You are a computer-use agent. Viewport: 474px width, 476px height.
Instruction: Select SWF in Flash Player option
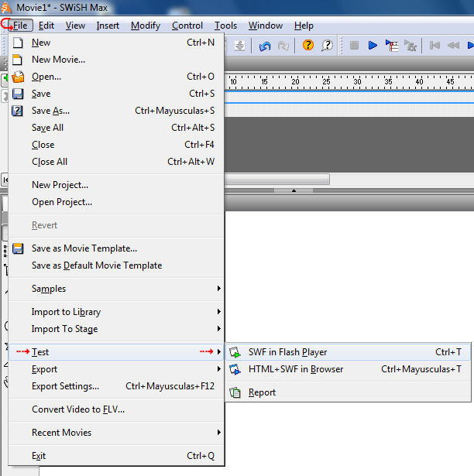tap(348, 352)
